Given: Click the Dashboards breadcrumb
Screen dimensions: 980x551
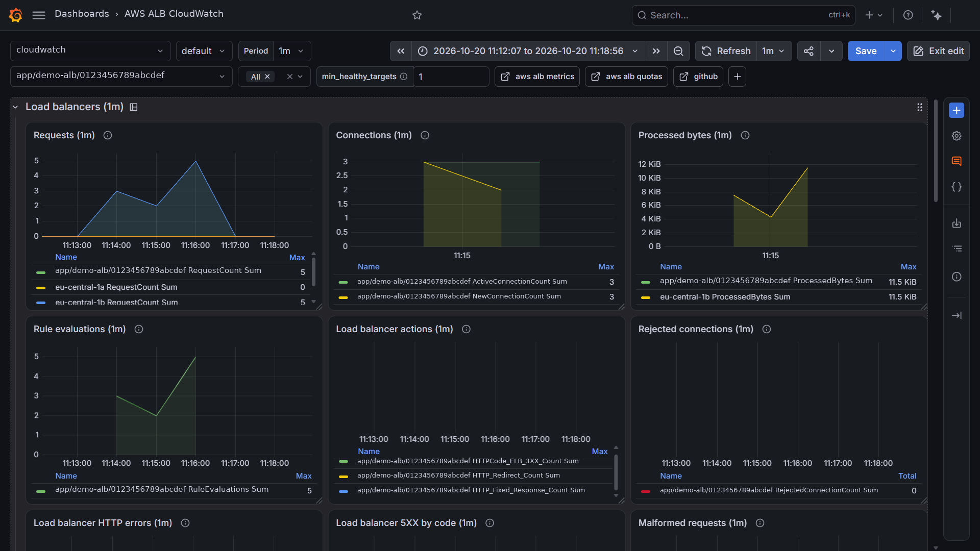Looking at the screenshot, I should tap(82, 14).
